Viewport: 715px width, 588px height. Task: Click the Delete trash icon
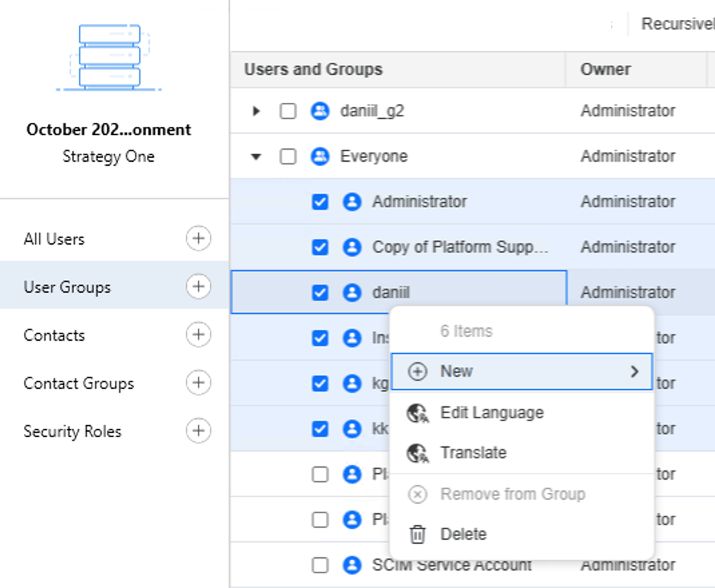point(418,534)
